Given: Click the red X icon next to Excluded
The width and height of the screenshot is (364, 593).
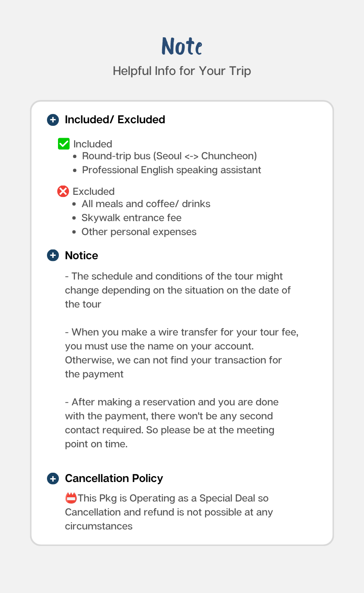Looking at the screenshot, I should pos(63,191).
